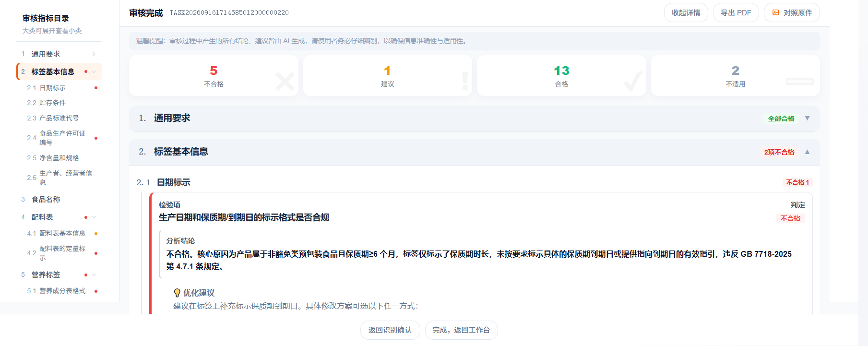The width and height of the screenshot is (868, 346).
Task: Select 标签基本信息 in the sidebar
Action: pyautogui.click(x=59, y=72)
